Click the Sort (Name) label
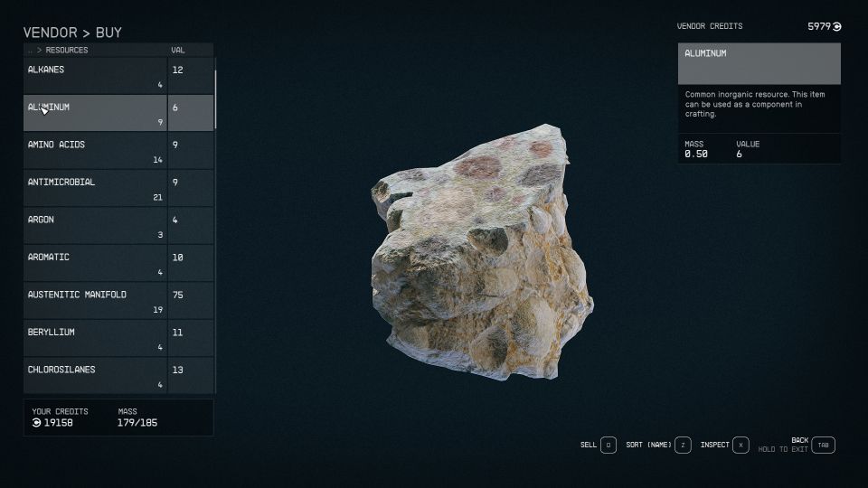Viewport: 868px width, 488px height. pos(648,445)
